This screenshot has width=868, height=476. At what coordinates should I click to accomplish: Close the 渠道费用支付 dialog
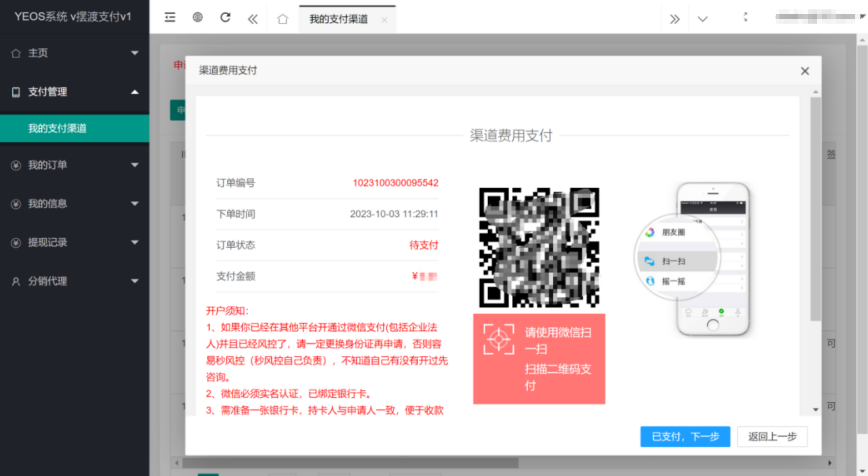click(x=805, y=71)
